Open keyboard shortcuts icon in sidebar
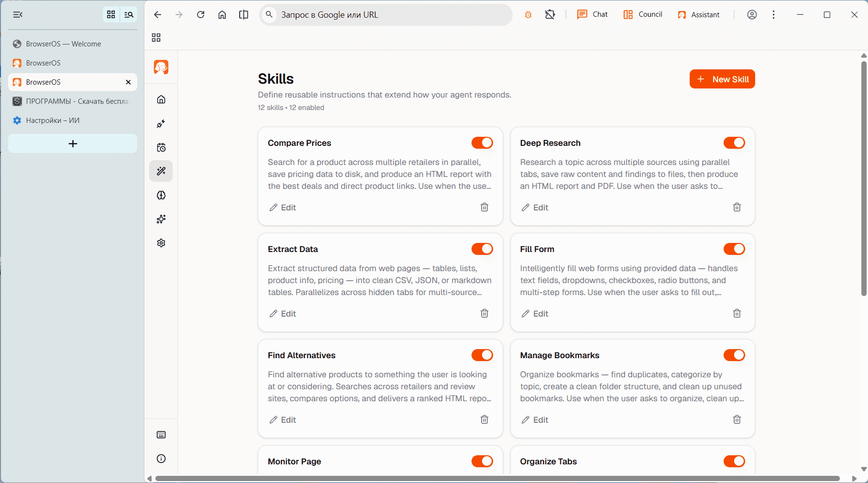Image resolution: width=868 pixels, height=483 pixels. (161, 435)
